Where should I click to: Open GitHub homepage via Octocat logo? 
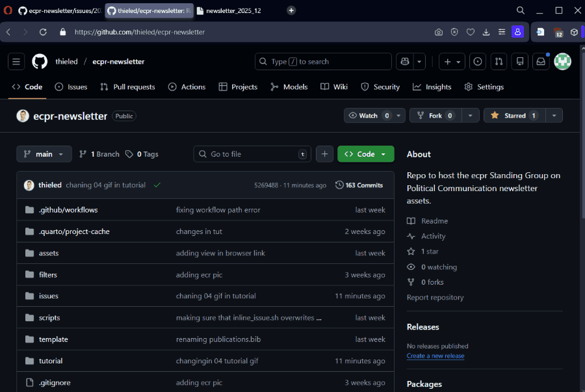40,62
